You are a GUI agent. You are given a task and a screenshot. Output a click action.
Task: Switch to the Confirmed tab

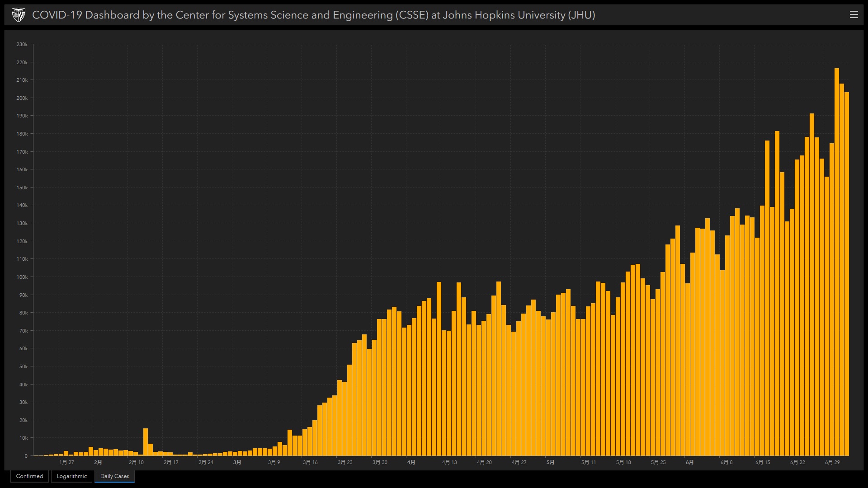30,476
